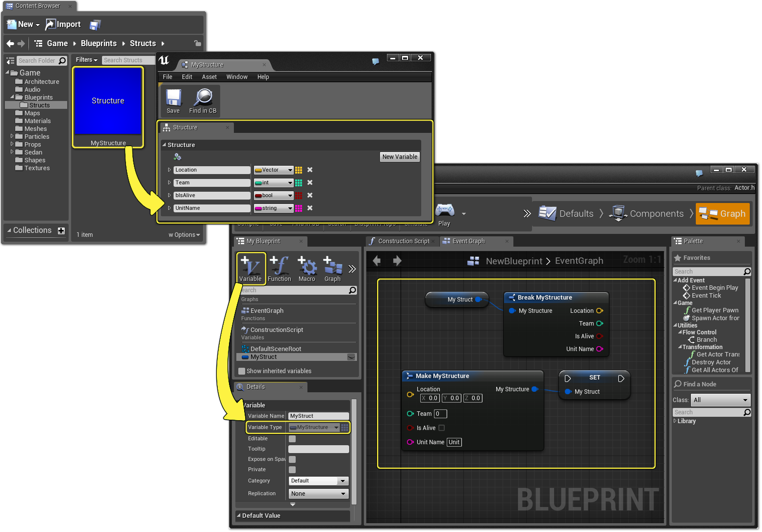Click the bool type red array swatch
762x532 pixels.
299,195
